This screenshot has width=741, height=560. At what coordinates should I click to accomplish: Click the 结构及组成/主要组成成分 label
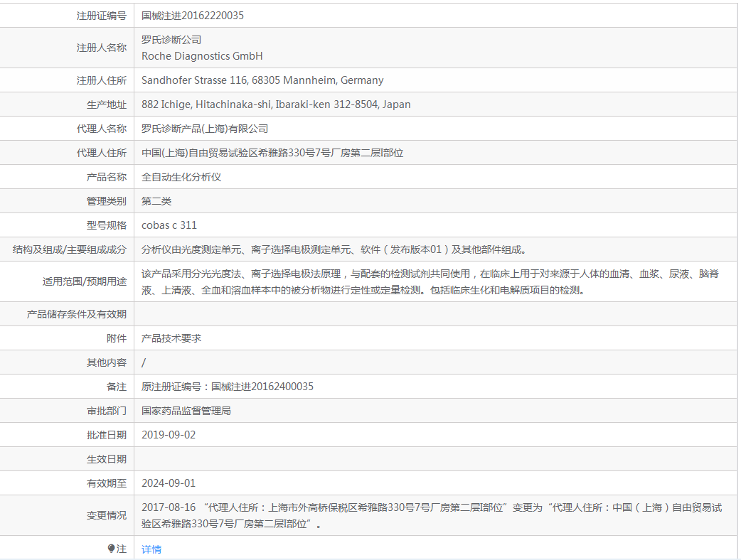coord(70,249)
